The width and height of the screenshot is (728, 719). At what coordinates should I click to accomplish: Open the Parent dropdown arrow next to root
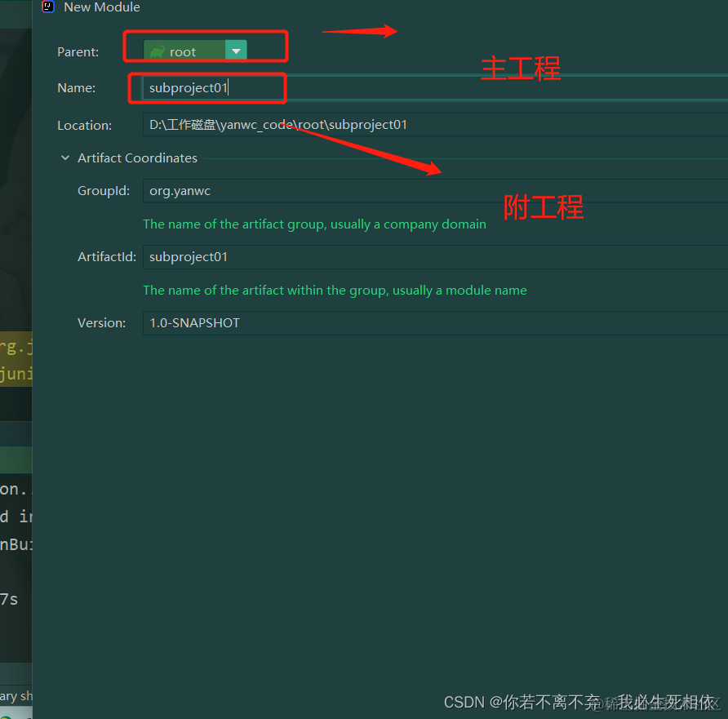coord(236,51)
